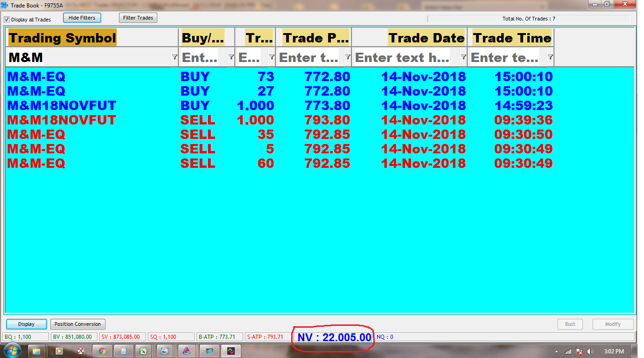The height and width of the screenshot is (358, 644).
Task: Select the M&M-EQ SELL 60 trade row
Action: click(280, 163)
